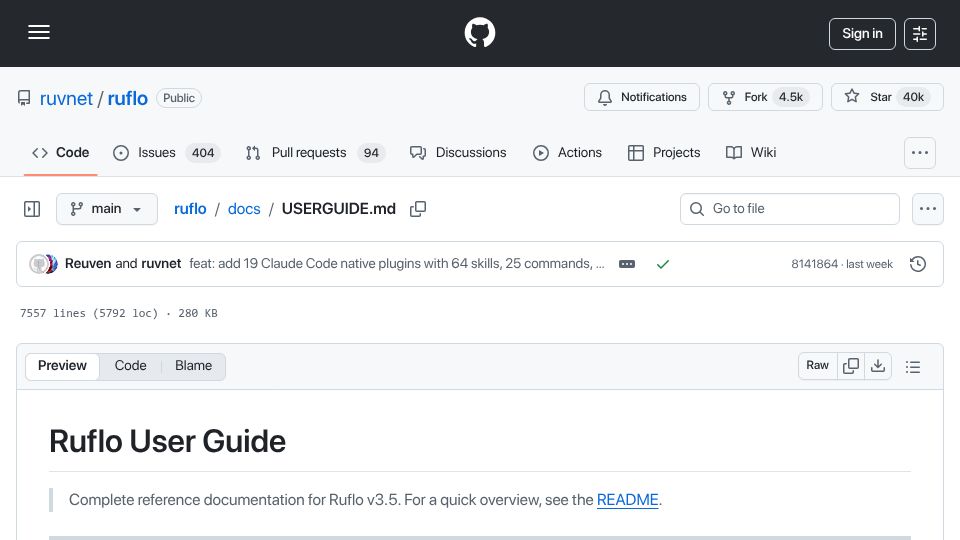This screenshot has width=960, height=540.
Task: Navigate to docs folder in breadcrumb
Action: [x=244, y=209]
